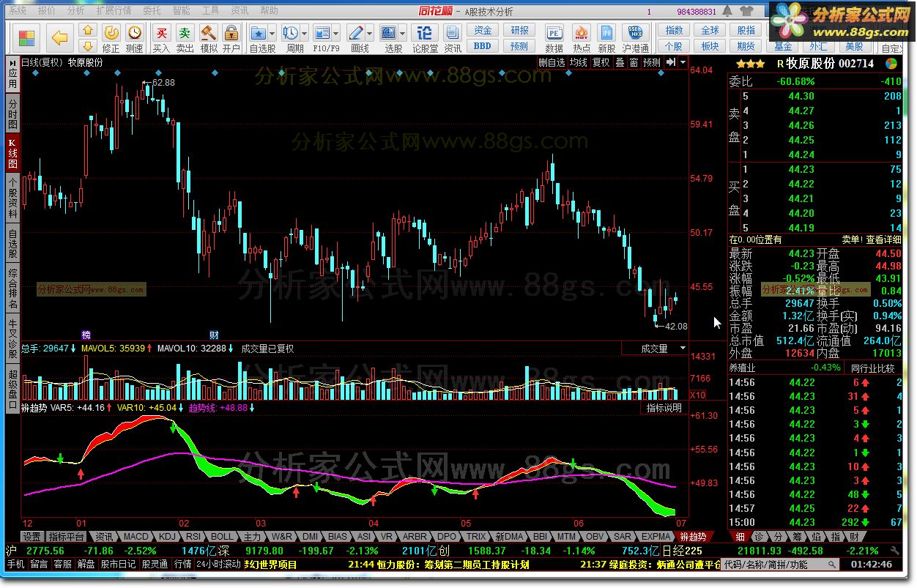The image size is (917, 588).
Task: Toggle 叠 (overlay) chart option
Action: pyautogui.click(x=620, y=63)
